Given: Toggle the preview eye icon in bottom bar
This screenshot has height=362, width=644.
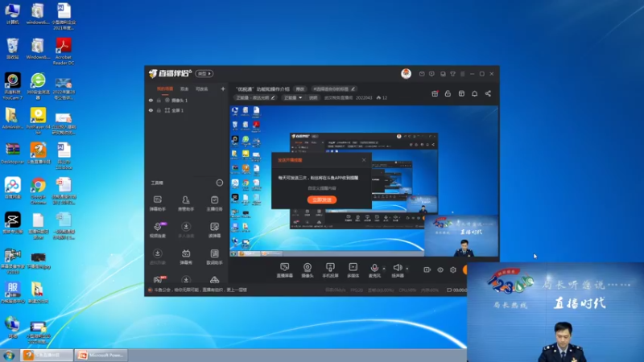Looking at the screenshot, I should pos(440,269).
